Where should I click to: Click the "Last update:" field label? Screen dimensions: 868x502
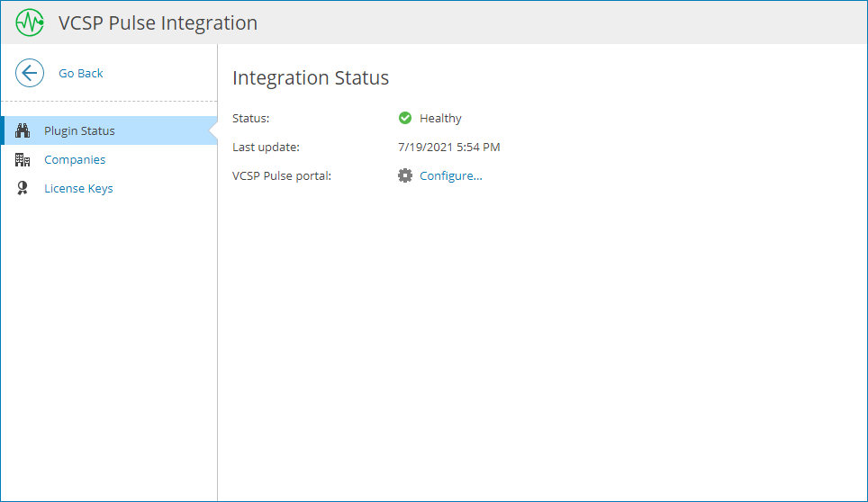266,147
